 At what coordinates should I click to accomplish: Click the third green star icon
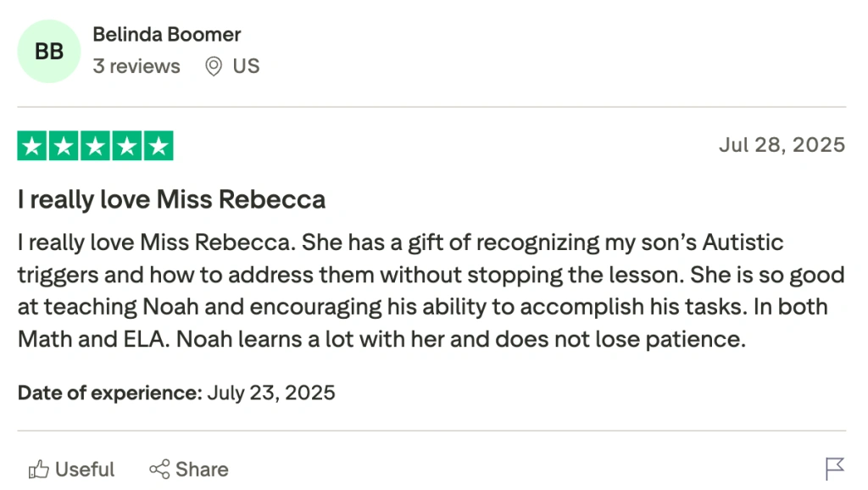coord(95,145)
